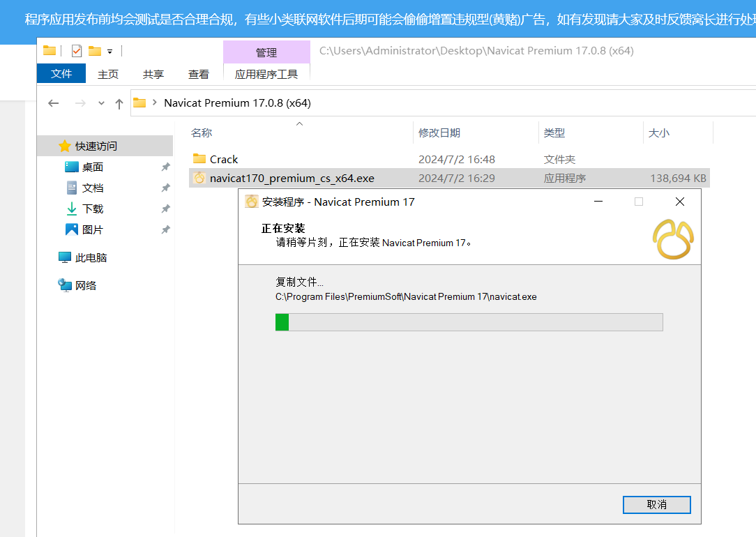Sort by the 修改日期 column header
The image size is (756, 537).
(439, 133)
